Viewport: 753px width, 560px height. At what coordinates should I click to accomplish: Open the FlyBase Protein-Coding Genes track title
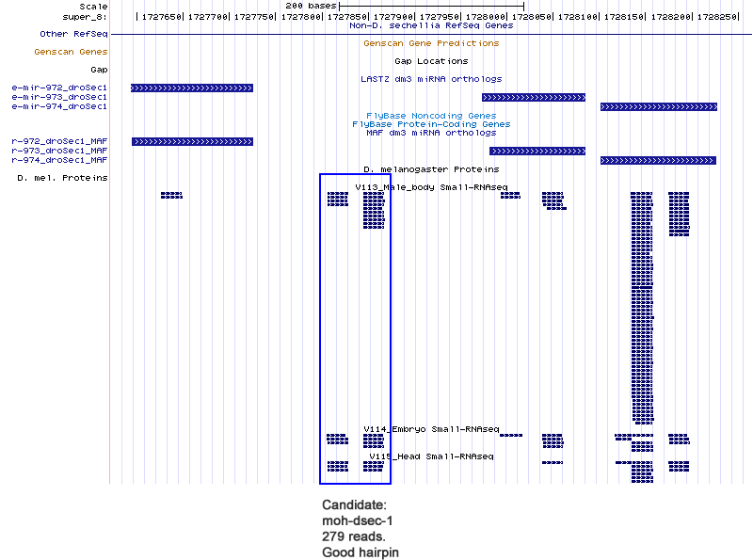coord(431,124)
